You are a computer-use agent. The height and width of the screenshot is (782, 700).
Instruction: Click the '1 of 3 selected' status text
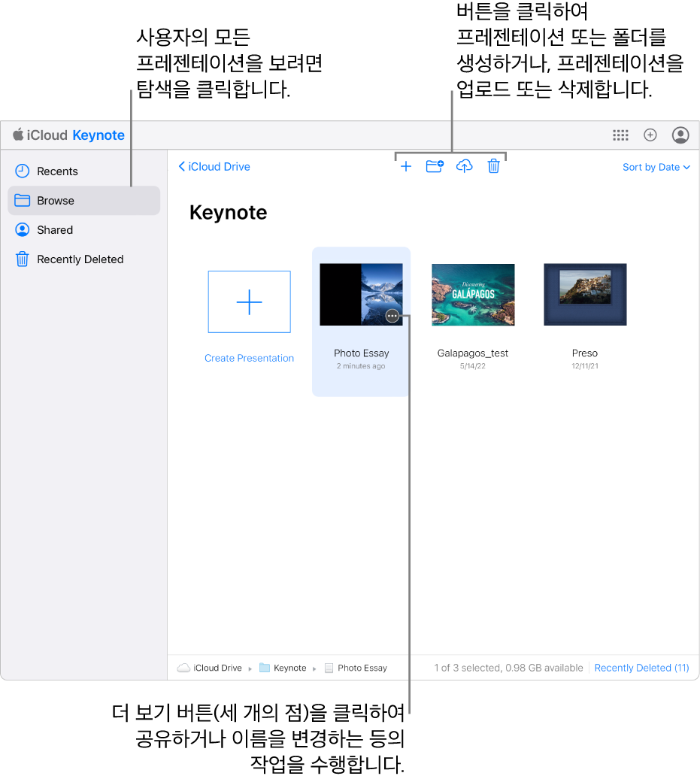(x=508, y=668)
